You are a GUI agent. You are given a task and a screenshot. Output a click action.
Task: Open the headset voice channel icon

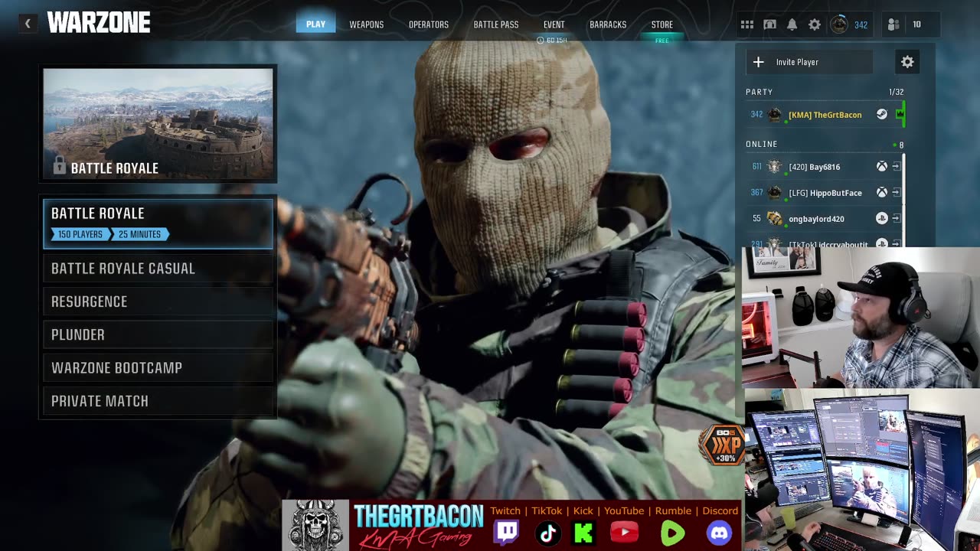tap(770, 24)
